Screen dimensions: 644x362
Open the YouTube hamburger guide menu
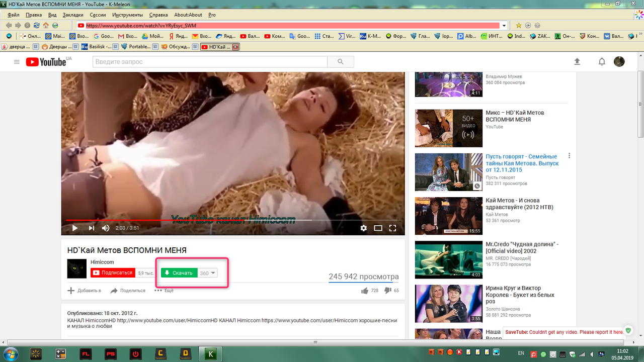coord(17,62)
